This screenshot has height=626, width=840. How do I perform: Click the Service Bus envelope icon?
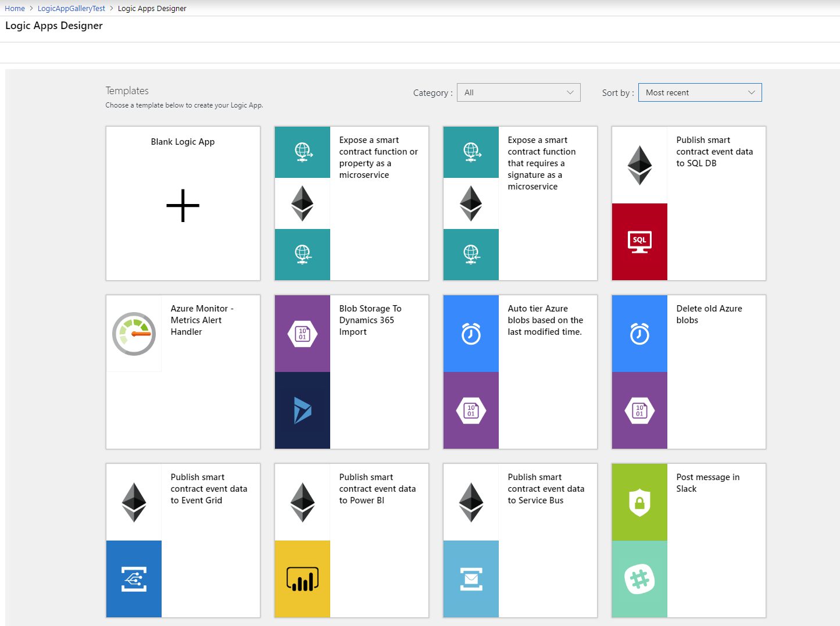(x=471, y=578)
